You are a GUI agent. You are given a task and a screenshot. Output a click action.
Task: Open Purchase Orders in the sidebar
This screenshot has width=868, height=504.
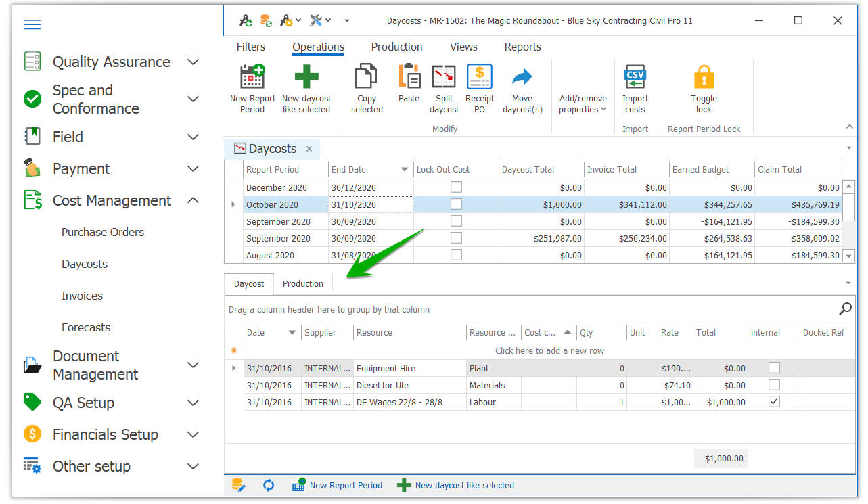click(x=103, y=232)
